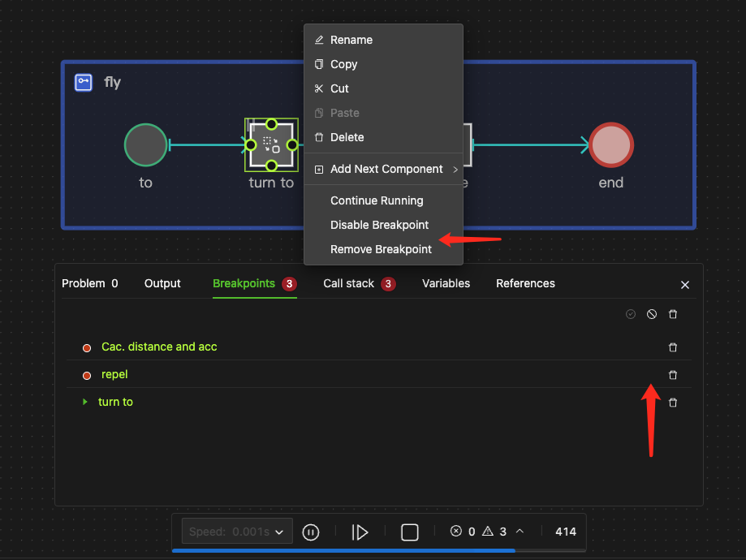Collapse the status panel using the chevron near 414
The image size is (746, 560).
pos(520,531)
